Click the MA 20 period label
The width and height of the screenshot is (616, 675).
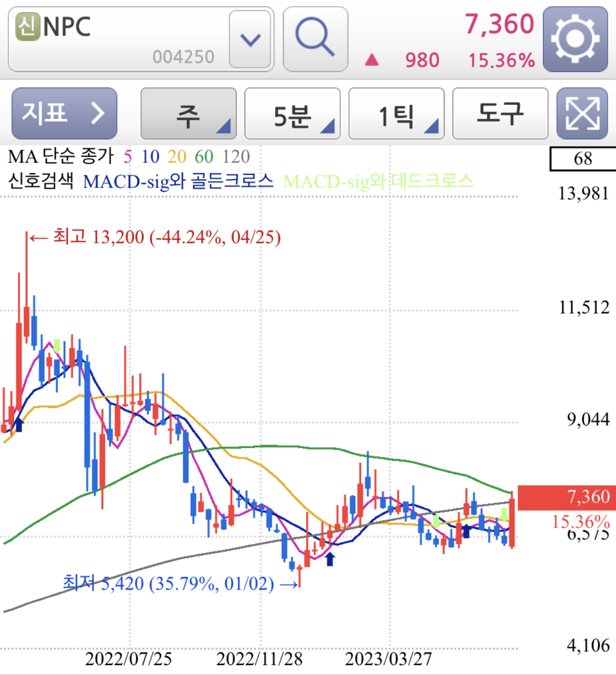click(x=177, y=156)
